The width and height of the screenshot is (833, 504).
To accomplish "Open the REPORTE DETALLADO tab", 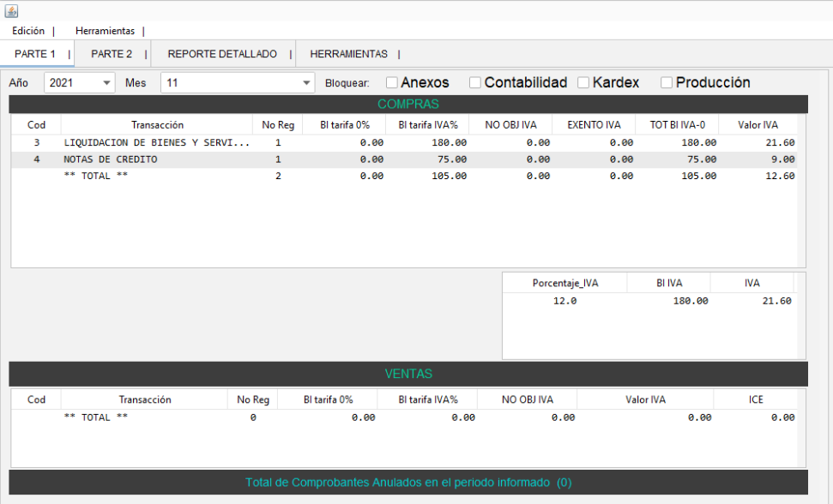I will coord(222,54).
